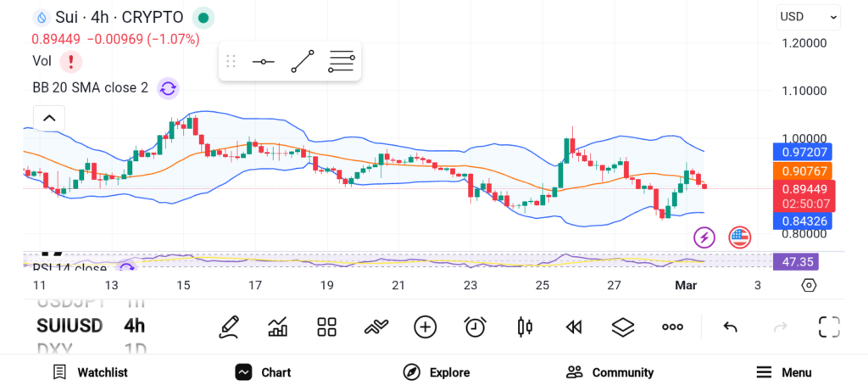Viewport: 868px width, 391px height.
Task: Undo the last chart action
Action: pos(730,327)
